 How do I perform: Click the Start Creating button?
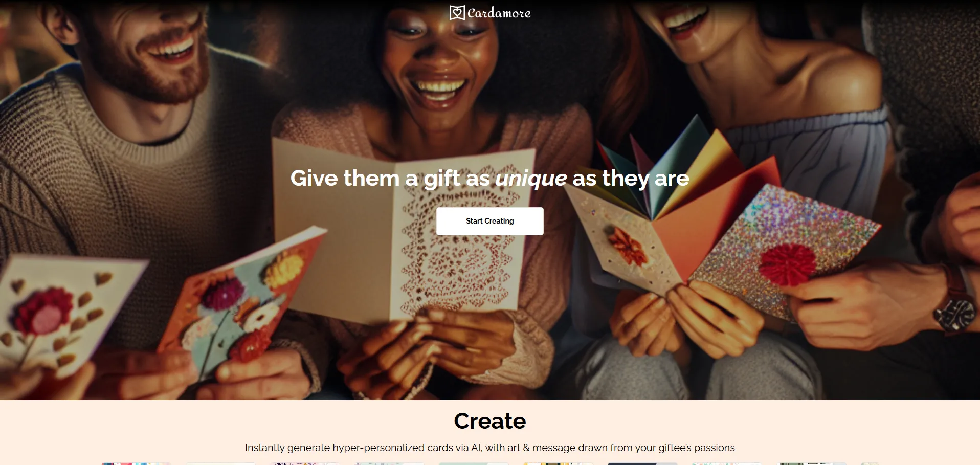tap(489, 221)
